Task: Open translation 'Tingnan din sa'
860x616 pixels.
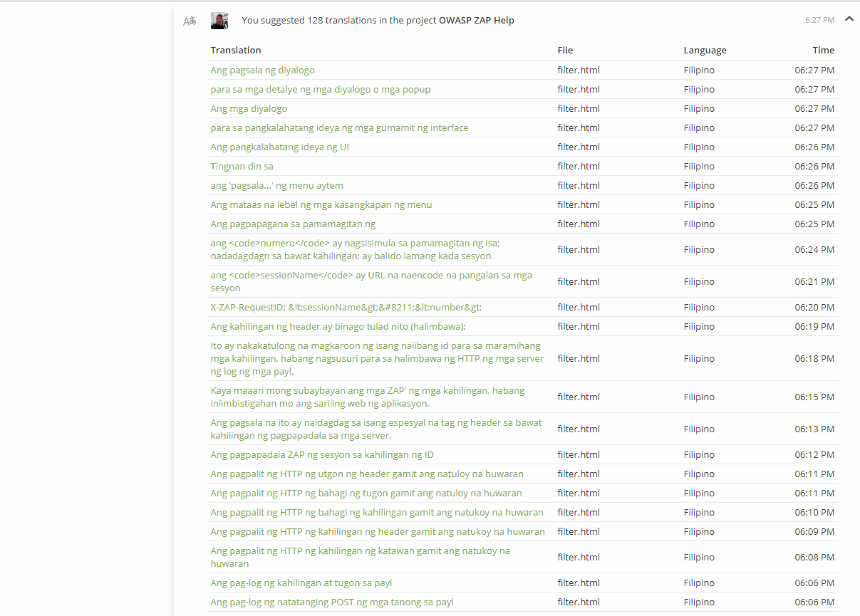Action: [x=242, y=166]
